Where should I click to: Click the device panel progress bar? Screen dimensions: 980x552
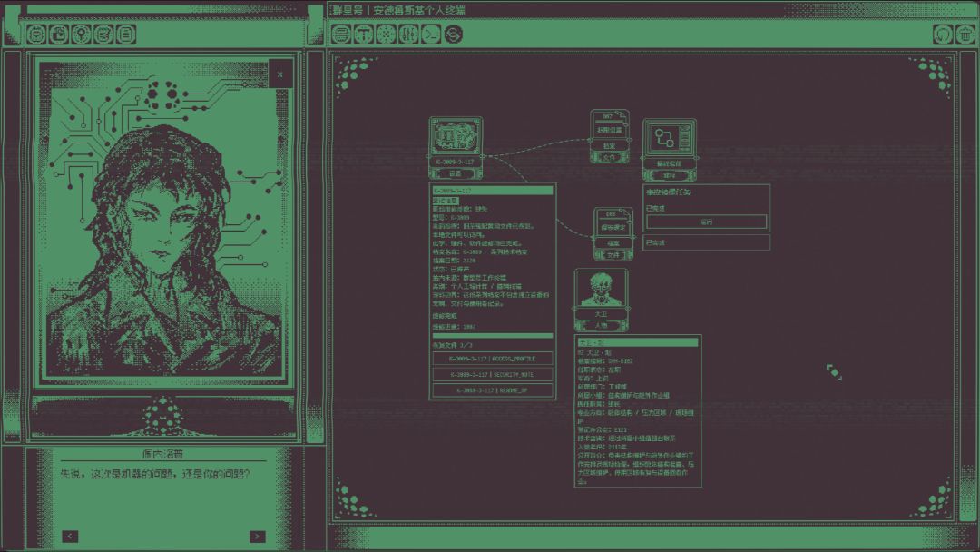493,336
